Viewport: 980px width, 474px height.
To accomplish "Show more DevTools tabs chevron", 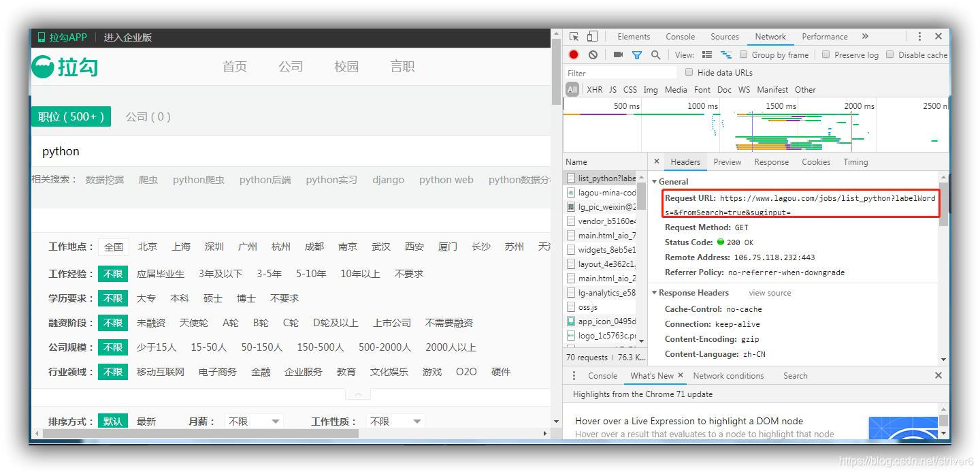I will 865,37.
